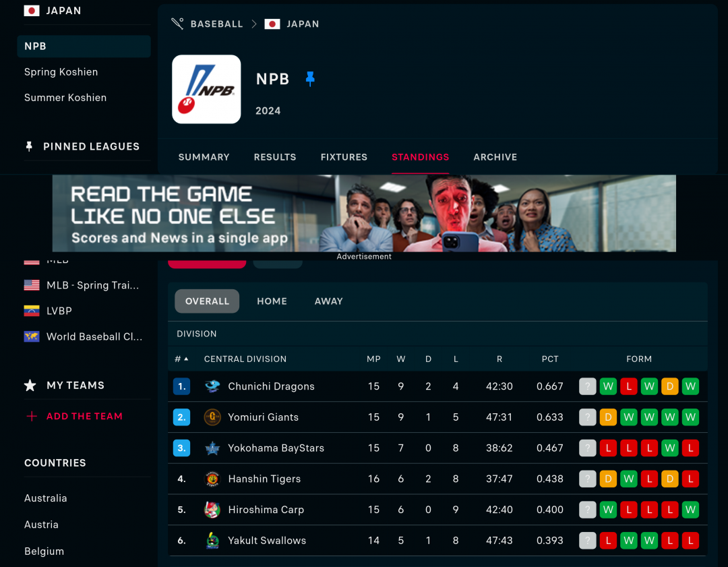
Task: Open the Fixtures tab
Action: pyautogui.click(x=344, y=157)
